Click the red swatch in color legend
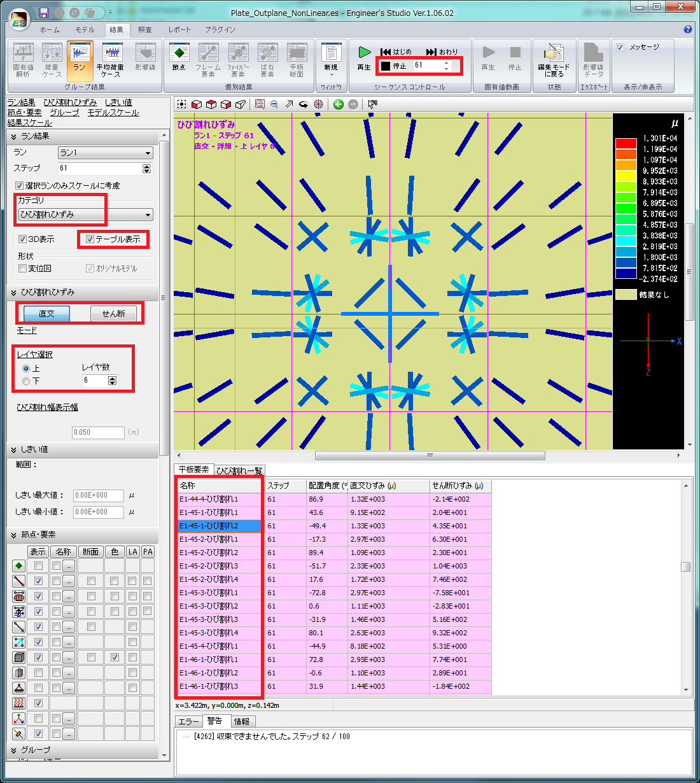This screenshot has width=700, height=783. pos(626,144)
